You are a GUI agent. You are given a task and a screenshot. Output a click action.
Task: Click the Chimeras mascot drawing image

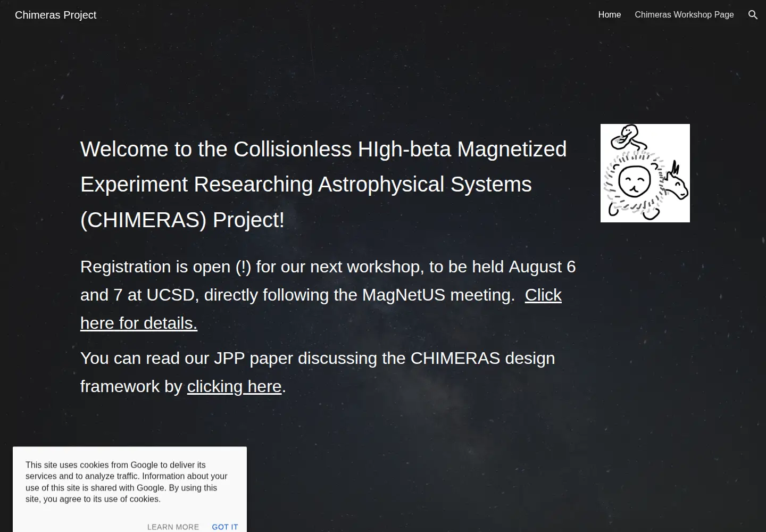click(x=645, y=173)
